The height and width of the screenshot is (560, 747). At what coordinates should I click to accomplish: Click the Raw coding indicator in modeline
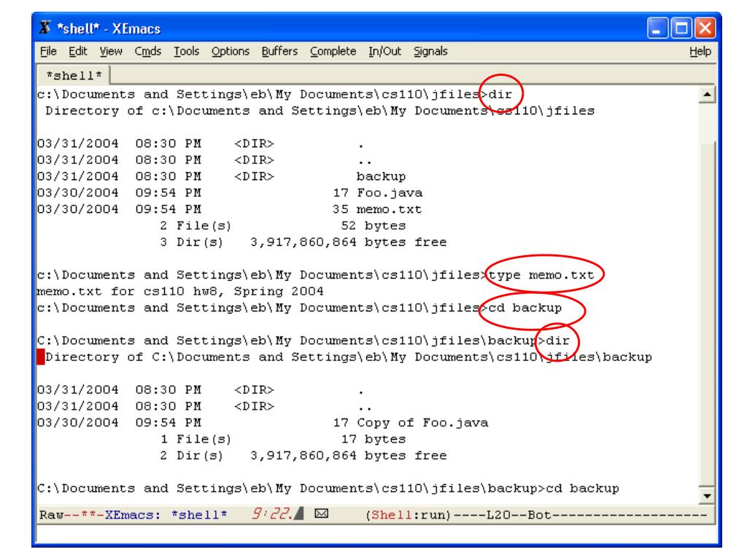pos(51,515)
